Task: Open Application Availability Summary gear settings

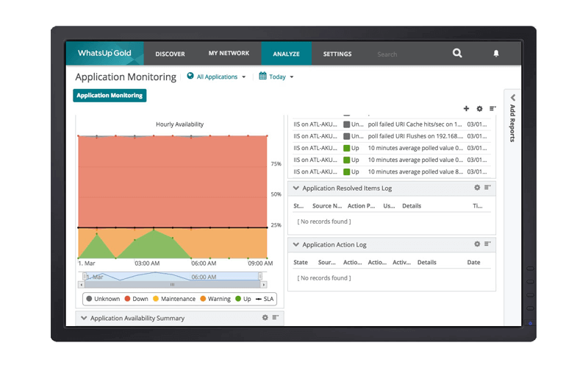Action: [x=265, y=317]
